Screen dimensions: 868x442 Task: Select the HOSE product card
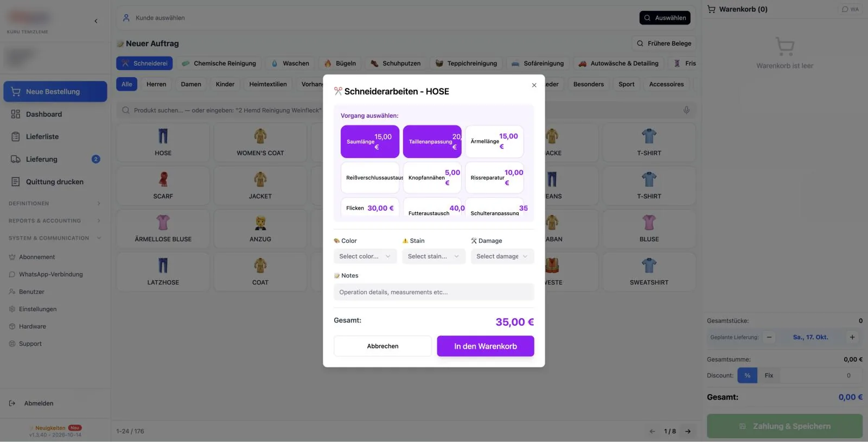(x=163, y=142)
